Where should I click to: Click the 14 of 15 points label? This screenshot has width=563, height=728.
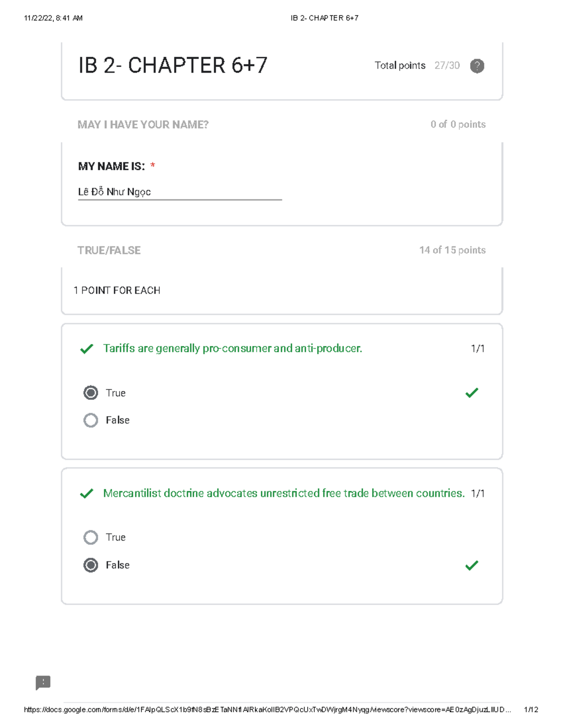click(x=452, y=250)
